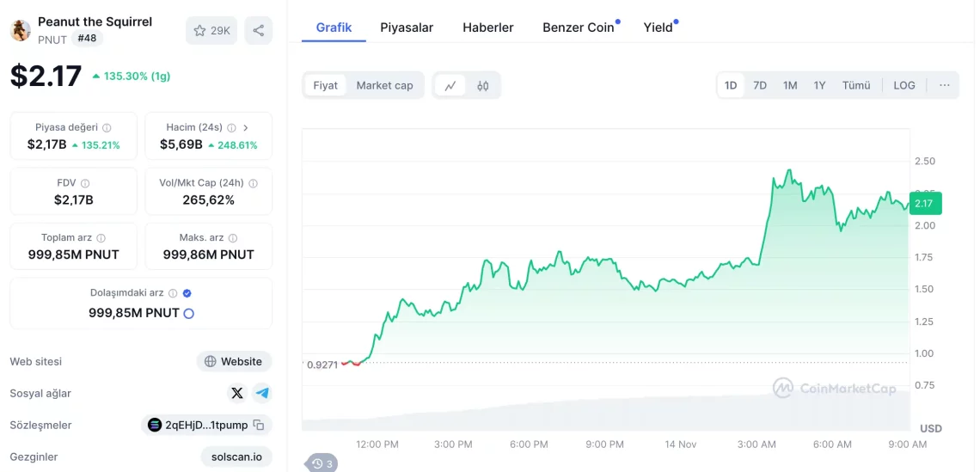Switch to candlestick chart view
This screenshot has width=980, height=472.
click(x=483, y=85)
